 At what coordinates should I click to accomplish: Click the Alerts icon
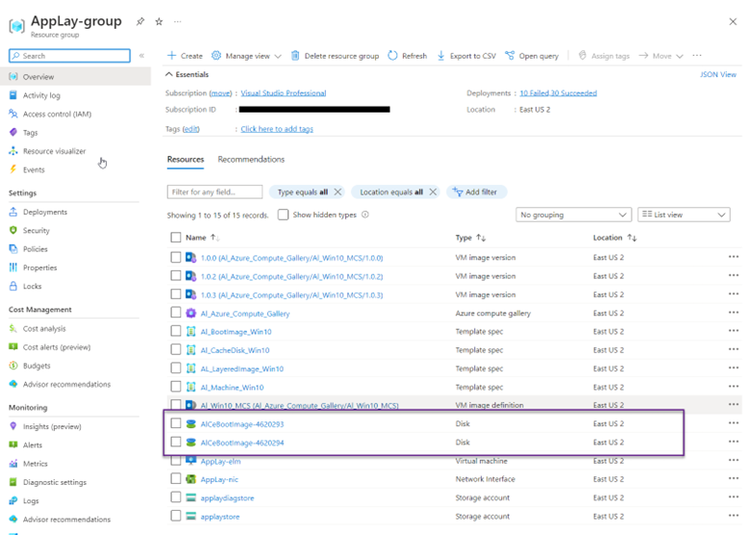click(13, 445)
